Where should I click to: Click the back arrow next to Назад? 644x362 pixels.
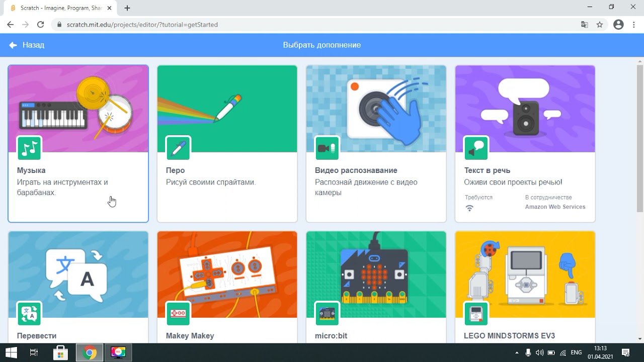13,45
